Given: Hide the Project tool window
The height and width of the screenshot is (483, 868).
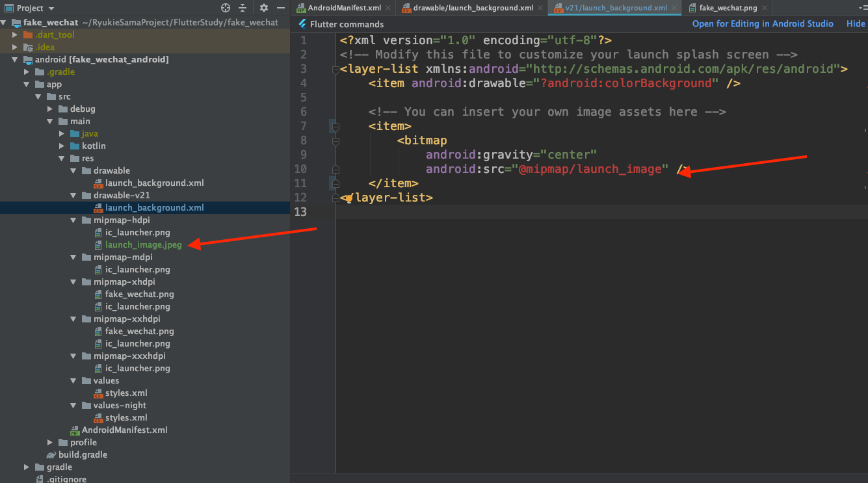Looking at the screenshot, I should point(280,8).
